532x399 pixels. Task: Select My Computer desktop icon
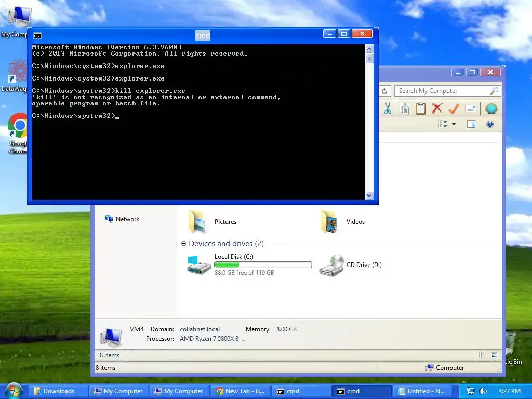point(15,22)
